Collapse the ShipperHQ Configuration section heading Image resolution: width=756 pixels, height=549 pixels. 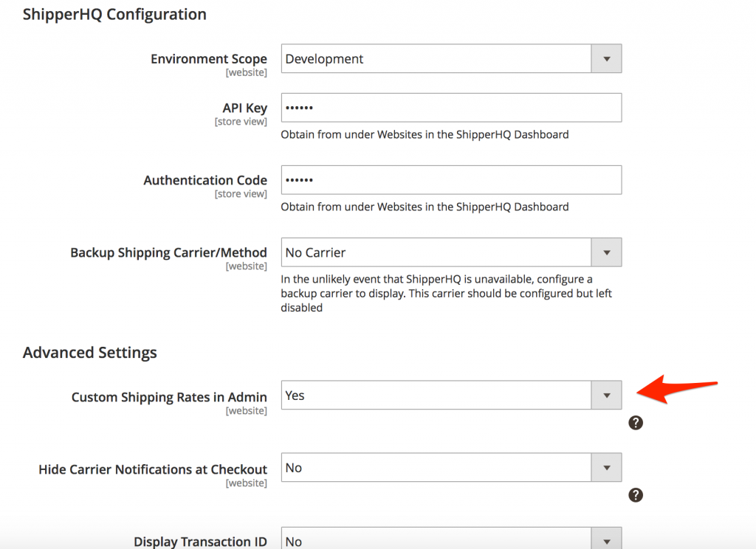coord(114,14)
